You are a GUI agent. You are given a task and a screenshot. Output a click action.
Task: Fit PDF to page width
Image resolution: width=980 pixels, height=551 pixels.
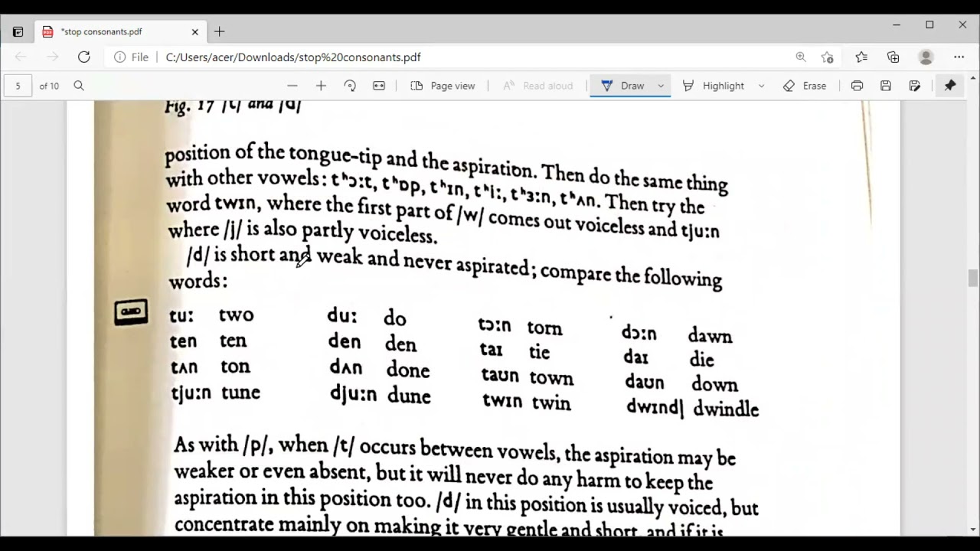coord(379,86)
